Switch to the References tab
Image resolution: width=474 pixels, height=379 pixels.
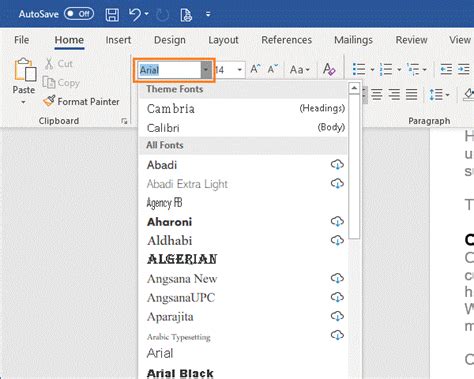[286, 40]
